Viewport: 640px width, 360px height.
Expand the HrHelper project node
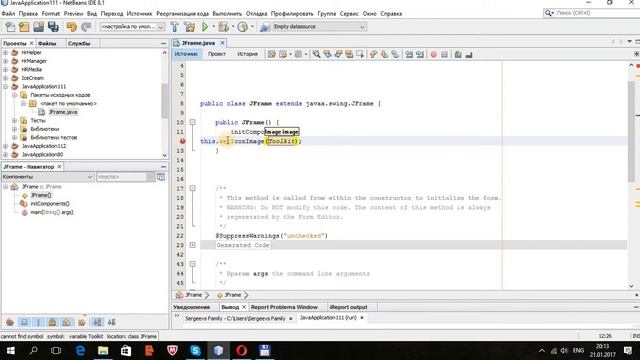tap(6, 53)
